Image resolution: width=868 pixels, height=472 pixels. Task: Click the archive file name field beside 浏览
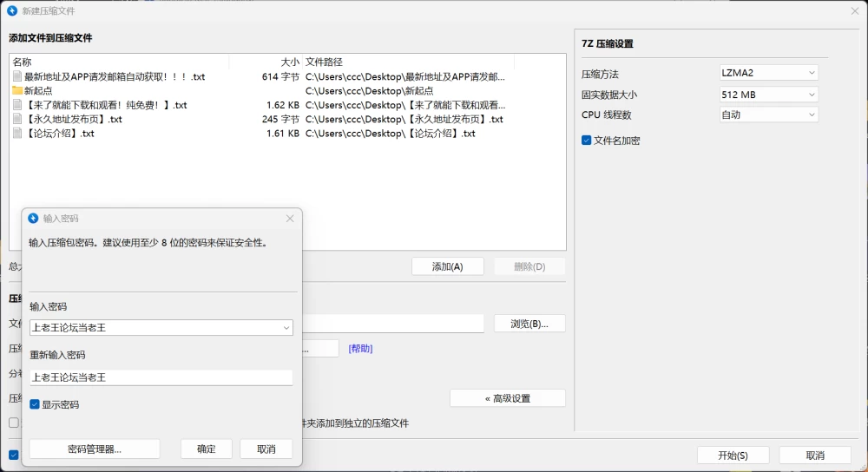393,324
